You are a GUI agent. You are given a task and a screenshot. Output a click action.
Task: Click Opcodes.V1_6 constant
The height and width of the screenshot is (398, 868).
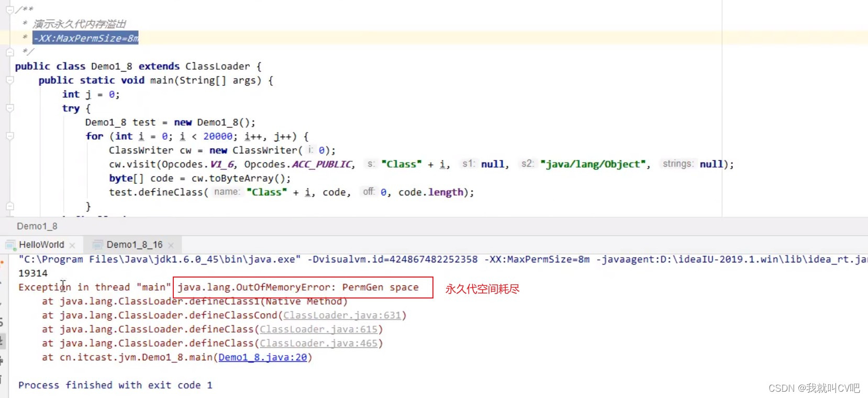coord(198,164)
